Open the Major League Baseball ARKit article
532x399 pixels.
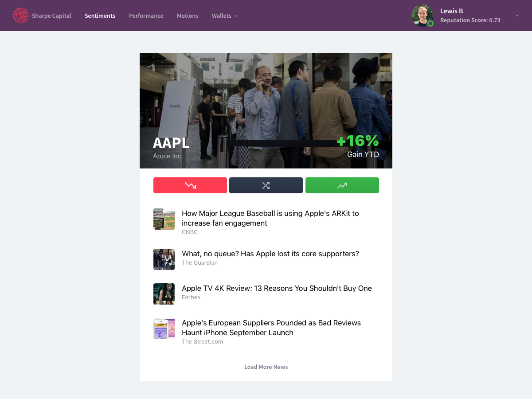click(270, 218)
